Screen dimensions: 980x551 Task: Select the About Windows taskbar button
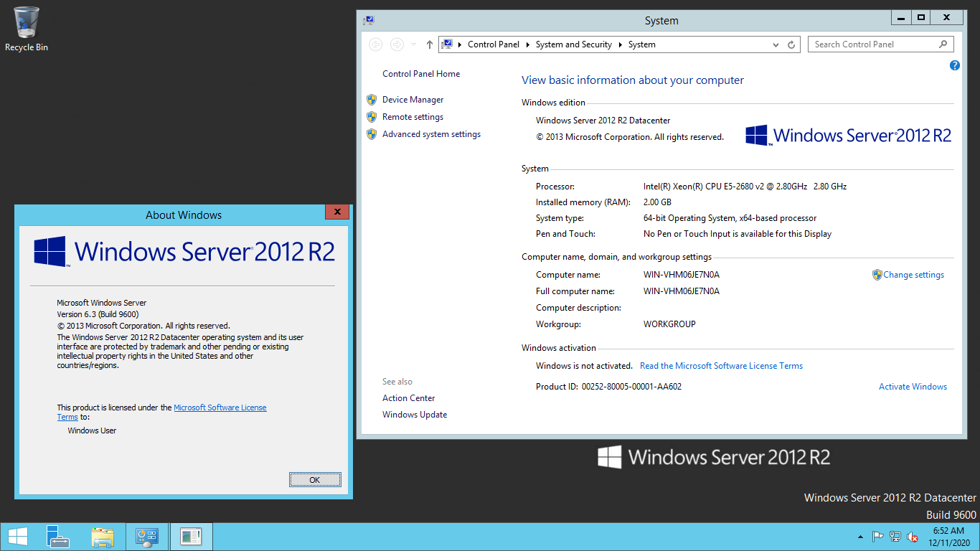click(x=192, y=537)
